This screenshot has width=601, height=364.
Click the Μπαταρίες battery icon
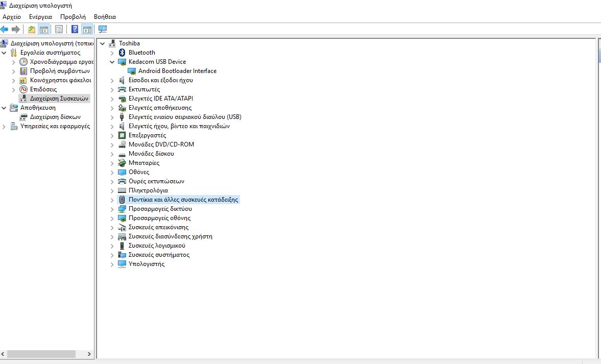point(122,163)
